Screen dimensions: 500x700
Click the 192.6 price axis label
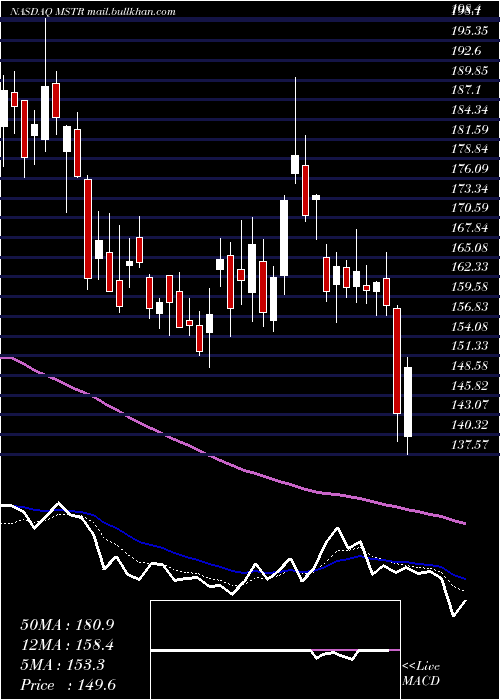[x=466, y=51]
